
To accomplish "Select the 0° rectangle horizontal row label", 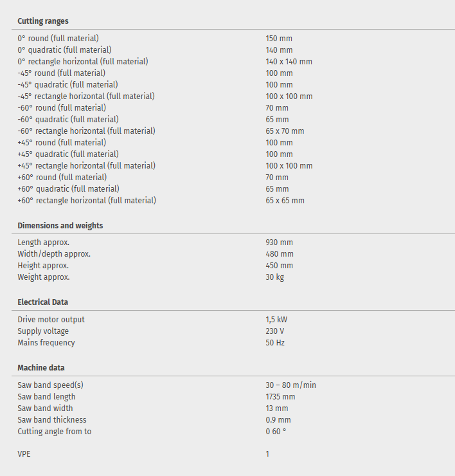I will pos(83,62).
